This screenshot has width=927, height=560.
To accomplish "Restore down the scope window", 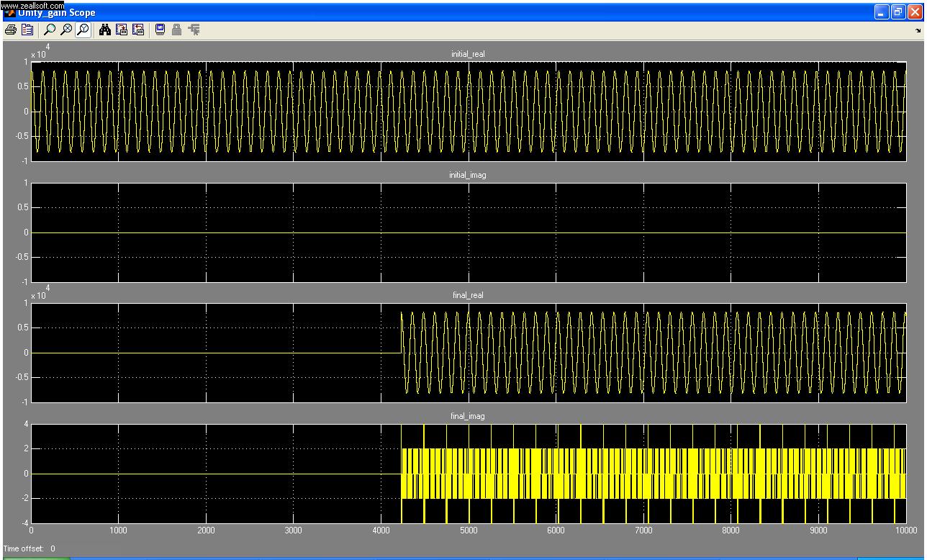I will tap(898, 12).
